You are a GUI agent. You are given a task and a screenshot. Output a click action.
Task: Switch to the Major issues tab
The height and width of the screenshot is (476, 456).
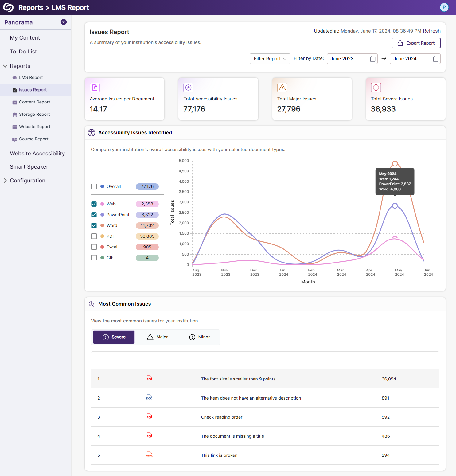(x=158, y=337)
